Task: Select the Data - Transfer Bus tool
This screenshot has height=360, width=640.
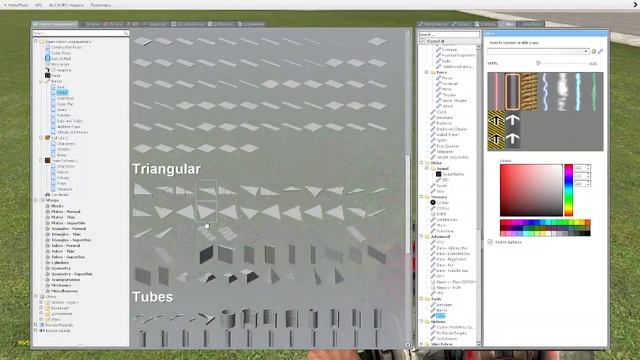Action: click(452, 271)
